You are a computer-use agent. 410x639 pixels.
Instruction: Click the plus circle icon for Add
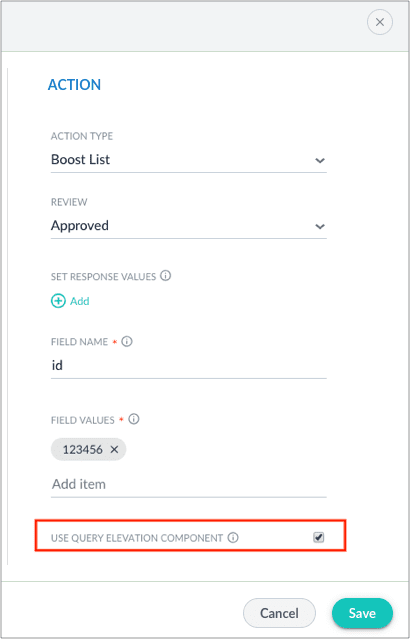(x=58, y=301)
